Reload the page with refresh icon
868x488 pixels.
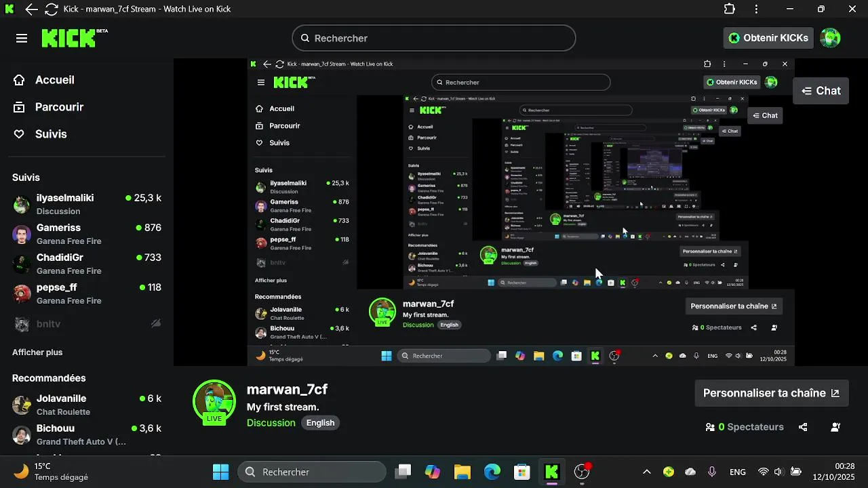click(51, 9)
